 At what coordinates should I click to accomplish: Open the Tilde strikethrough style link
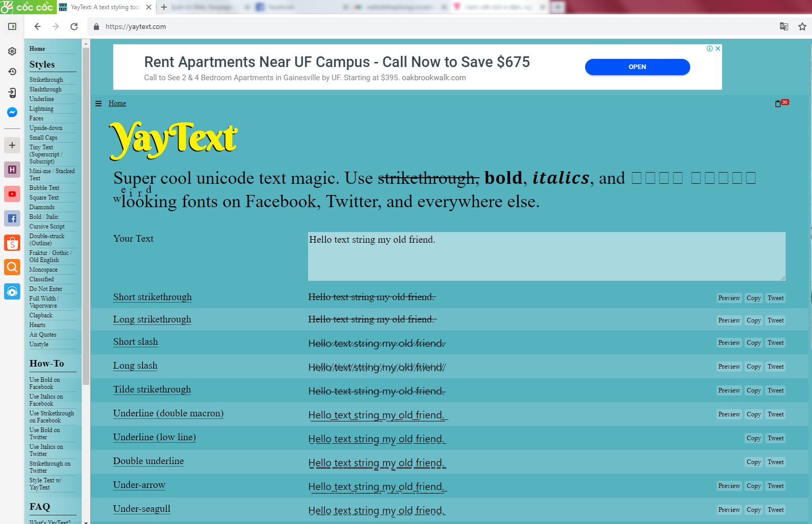click(152, 389)
